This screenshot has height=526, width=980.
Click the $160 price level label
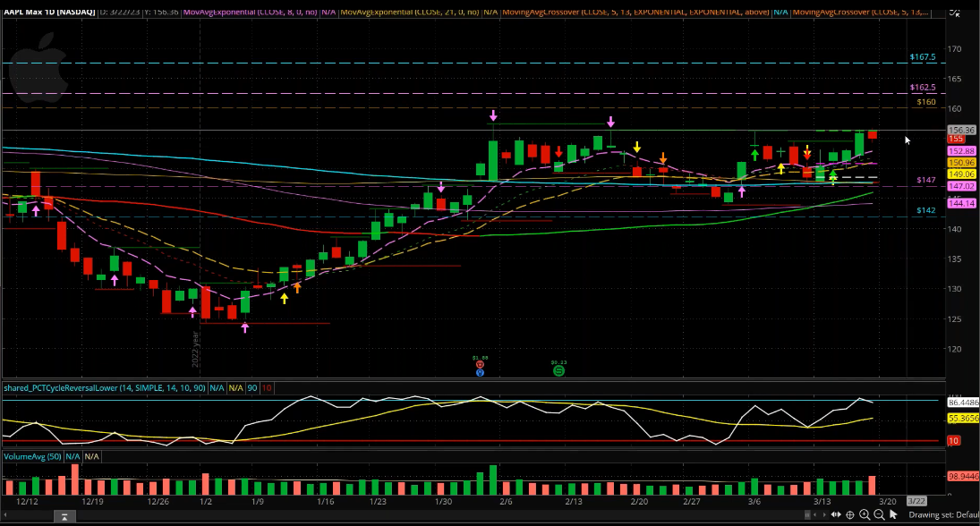tap(926, 102)
